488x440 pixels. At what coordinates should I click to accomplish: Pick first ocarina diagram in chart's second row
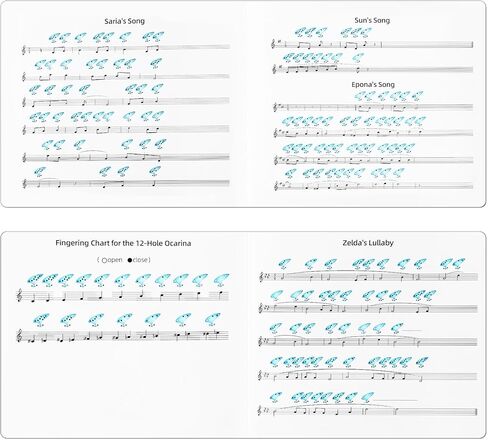pyautogui.click(x=41, y=320)
